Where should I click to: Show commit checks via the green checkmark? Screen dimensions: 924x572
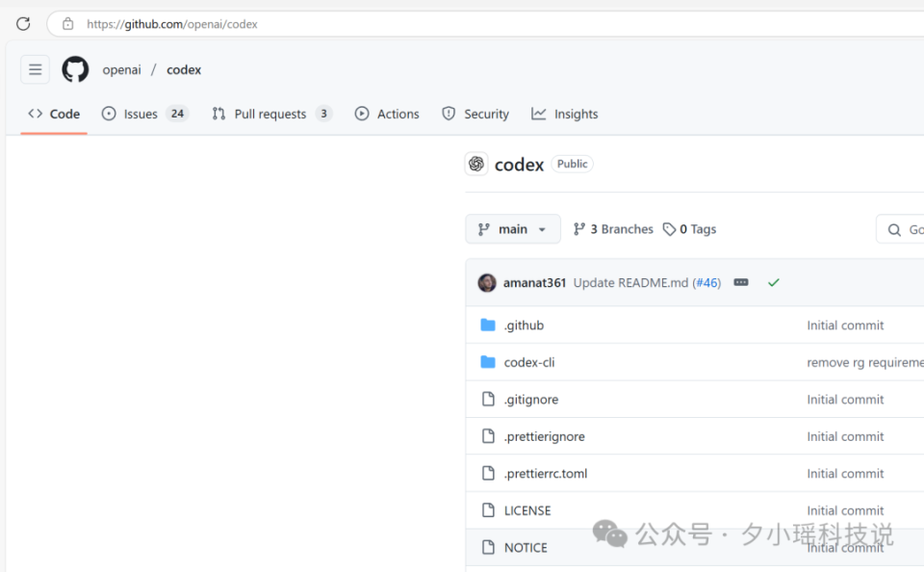click(774, 283)
